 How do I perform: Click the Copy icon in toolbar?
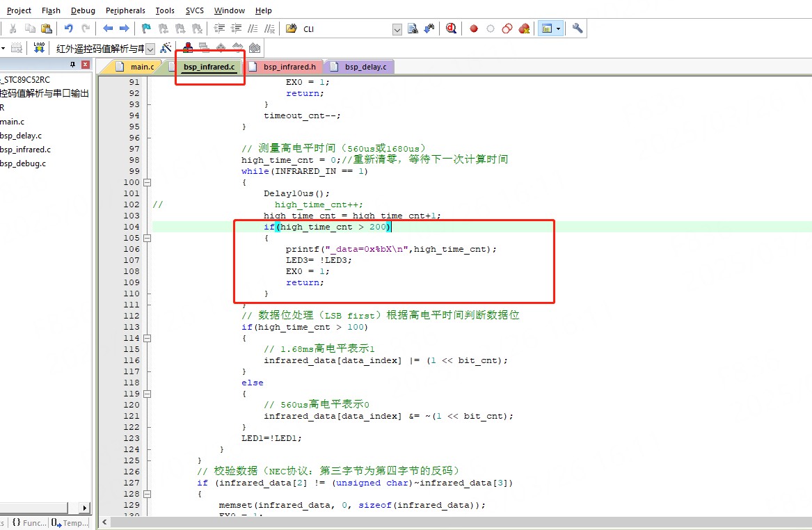tap(30, 29)
